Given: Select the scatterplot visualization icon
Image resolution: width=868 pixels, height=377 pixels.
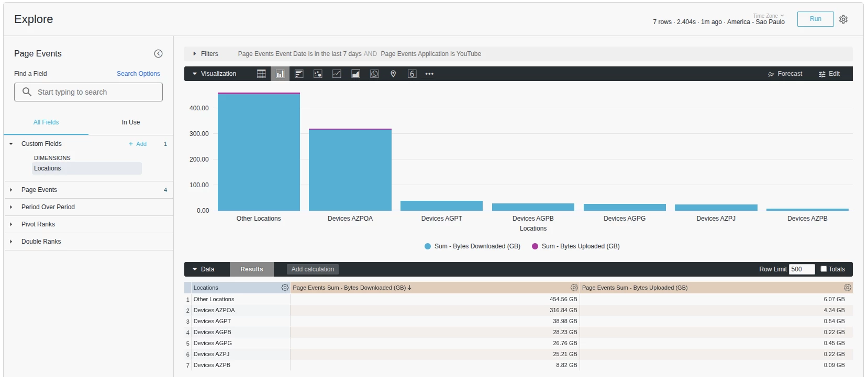Looking at the screenshot, I should [318, 74].
